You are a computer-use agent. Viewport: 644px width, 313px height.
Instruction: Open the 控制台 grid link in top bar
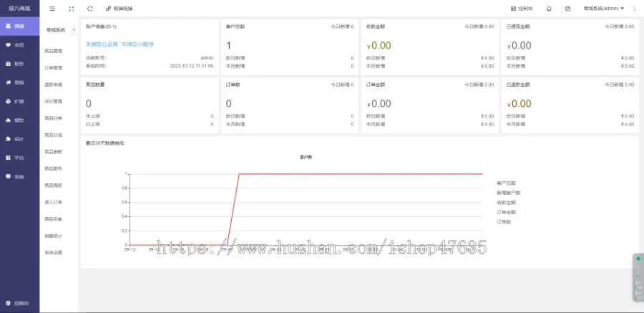tap(522, 8)
